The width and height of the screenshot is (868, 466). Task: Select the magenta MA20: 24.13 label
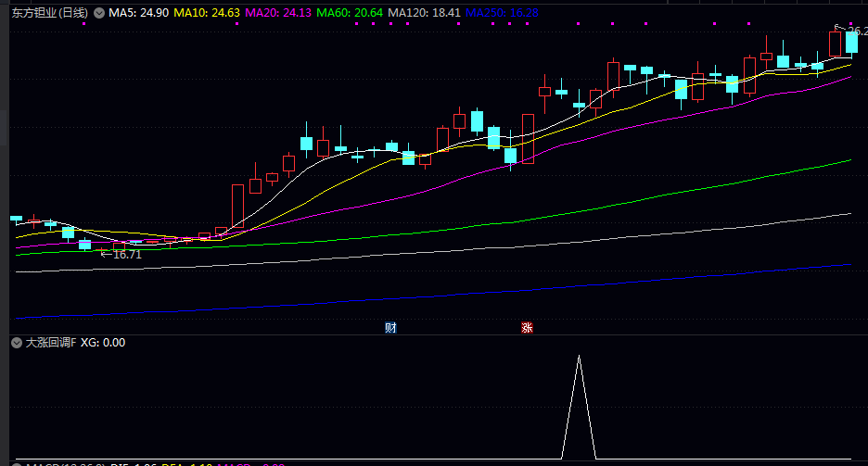pyautogui.click(x=278, y=13)
